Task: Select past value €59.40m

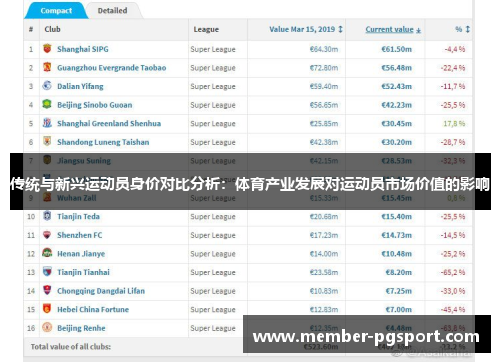Action: click(x=324, y=86)
